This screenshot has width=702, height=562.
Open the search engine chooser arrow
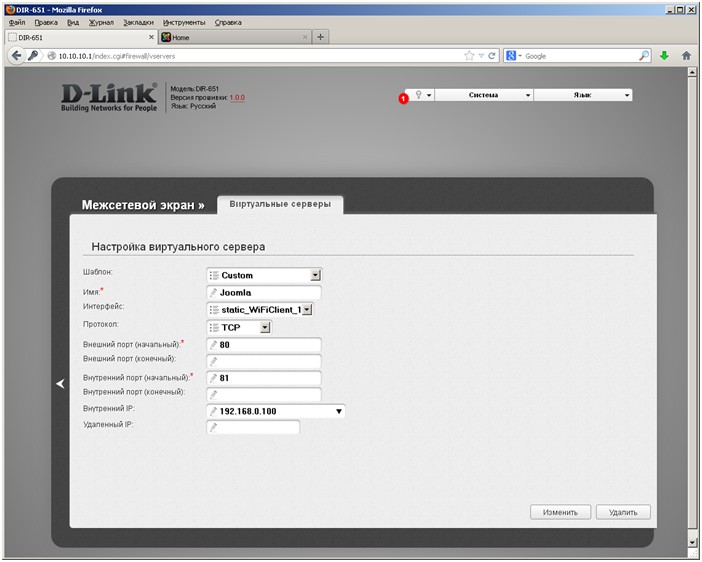tap(520, 56)
